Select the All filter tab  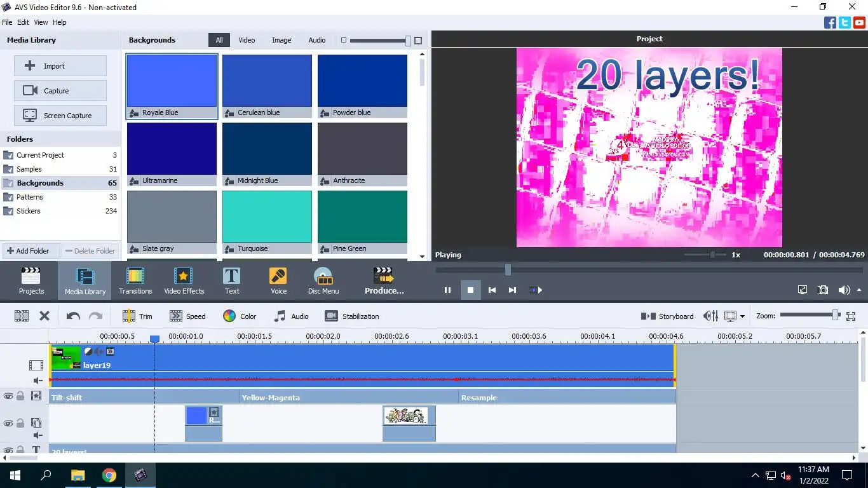pyautogui.click(x=219, y=40)
